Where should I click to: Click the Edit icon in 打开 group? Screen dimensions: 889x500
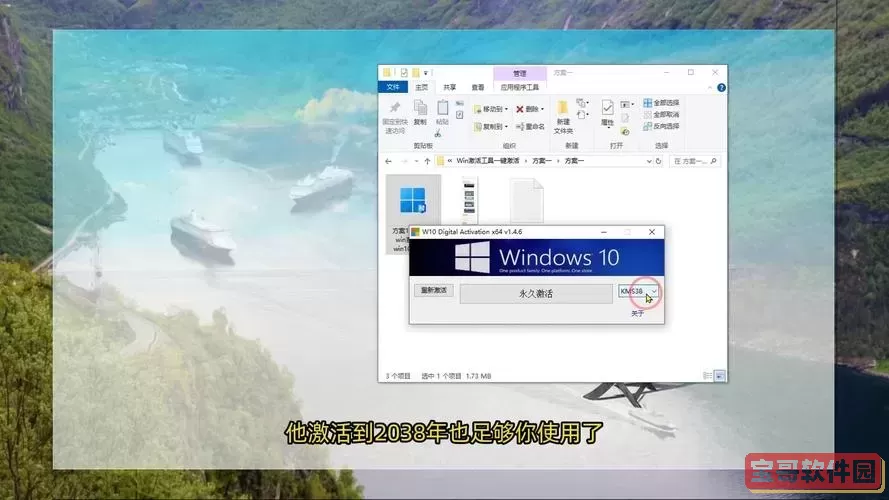625,118
